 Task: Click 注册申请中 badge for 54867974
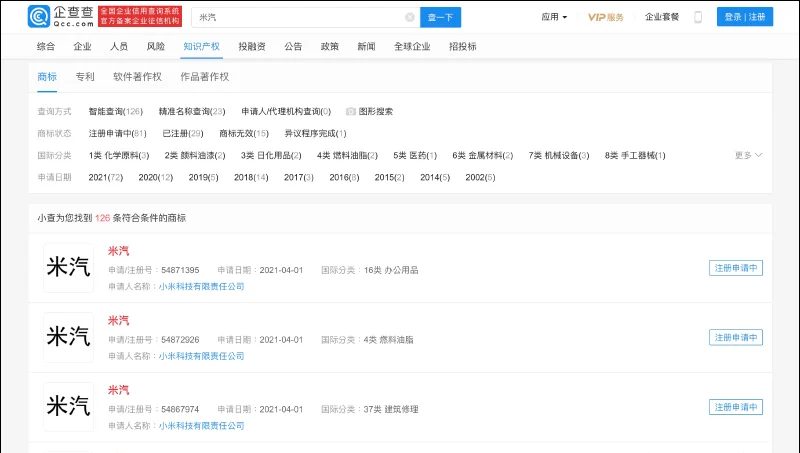[x=736, y=407]
